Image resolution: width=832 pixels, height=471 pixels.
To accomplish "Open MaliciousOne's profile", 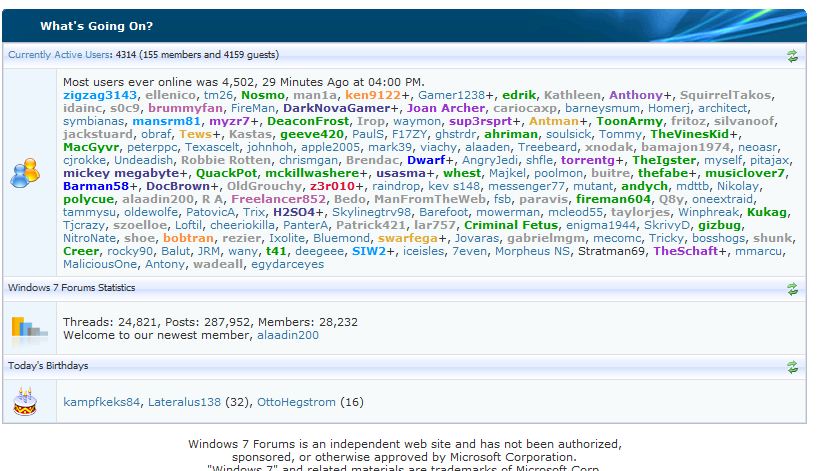I will click(100, 265).
